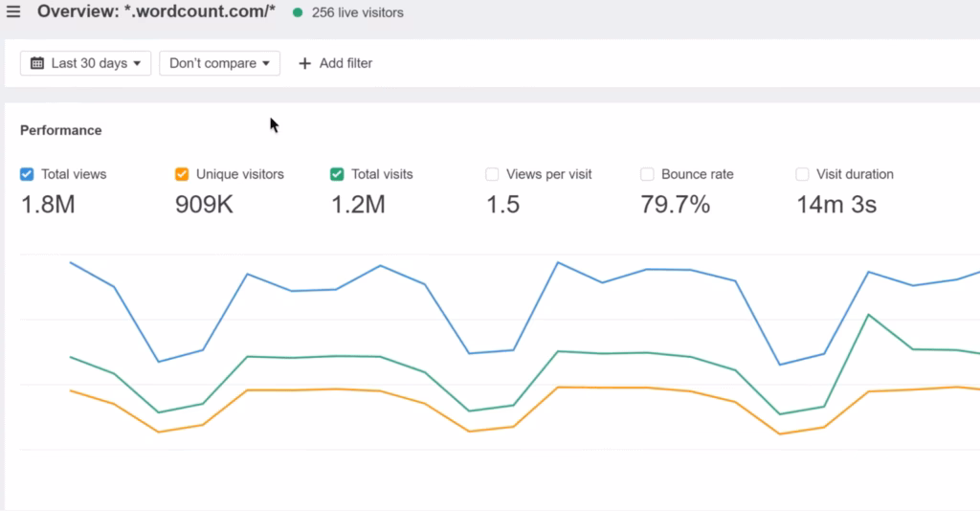Open the 256 live visitors link
Image resolution: width=980 pixels, height=511 pixels.
(x=357, y=13)
